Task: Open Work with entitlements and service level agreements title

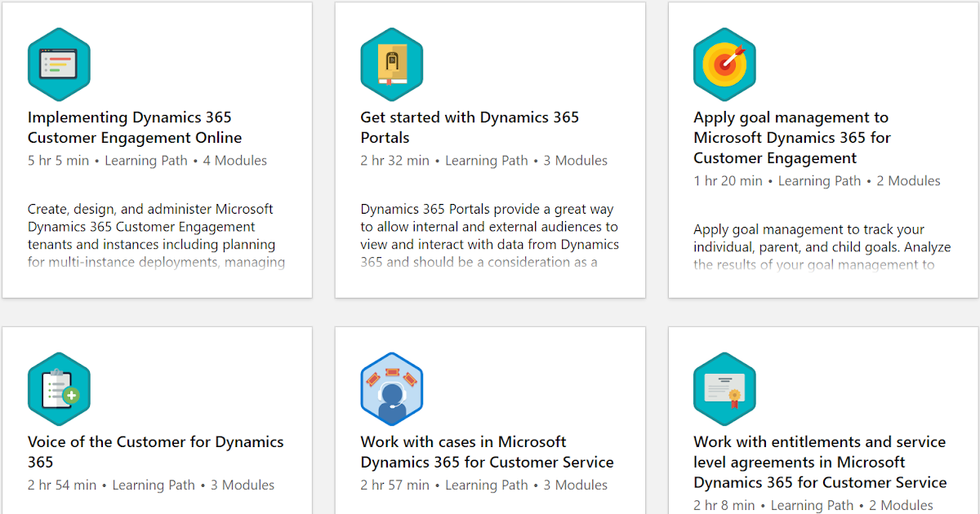Action: [820, 462]
